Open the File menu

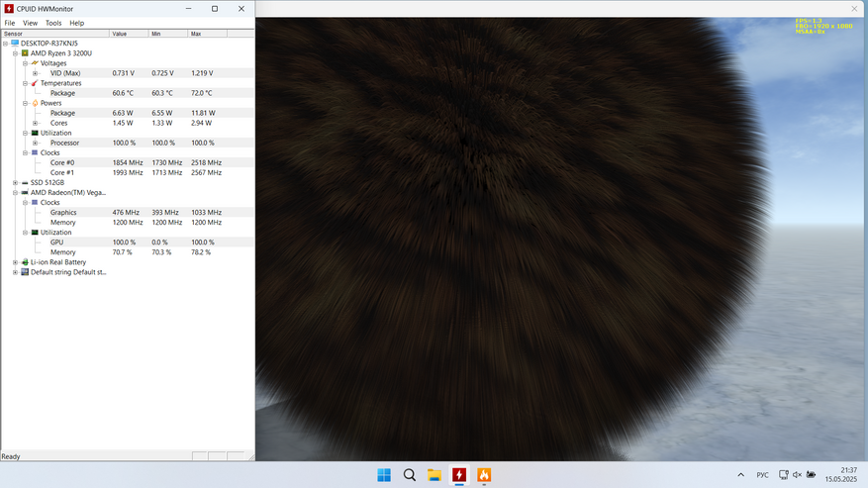click(x=10, y=23)
